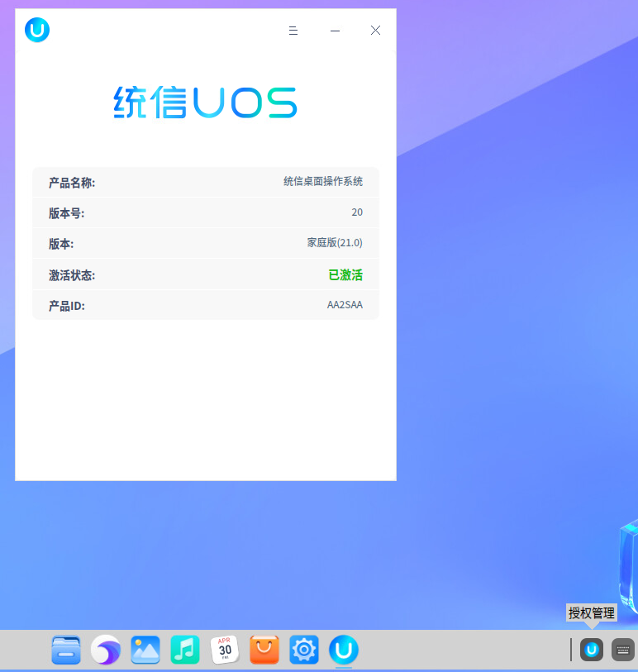Click the authorization management tray icon

(x=592, y=650)
